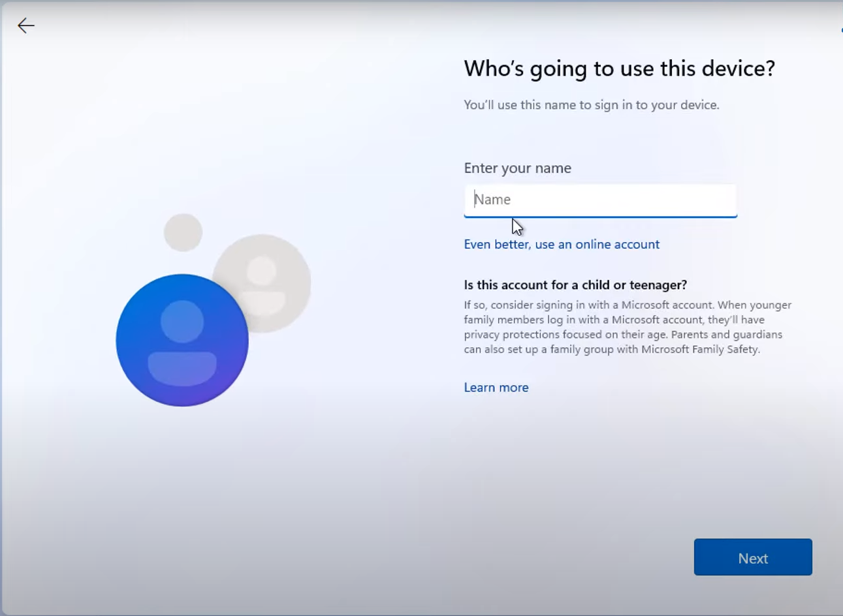The image size is (843, 616).
Task: Click the 'Is this account for a child' heading
Action: [575, 285]
